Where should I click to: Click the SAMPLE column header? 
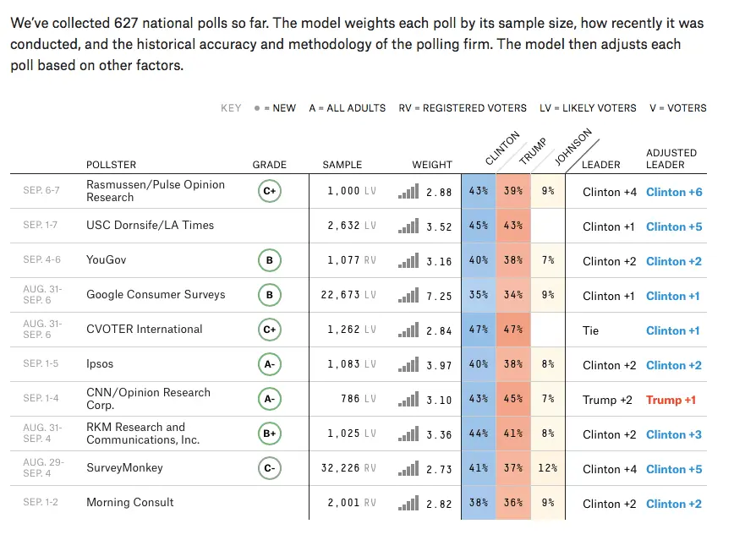tap(342, 165)
